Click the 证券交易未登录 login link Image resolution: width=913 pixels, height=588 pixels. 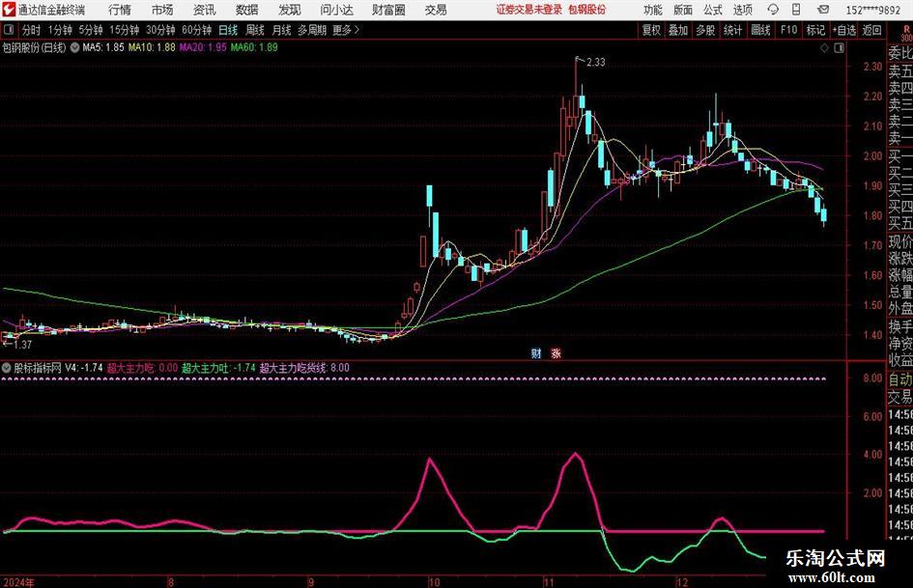pos(529,10)
